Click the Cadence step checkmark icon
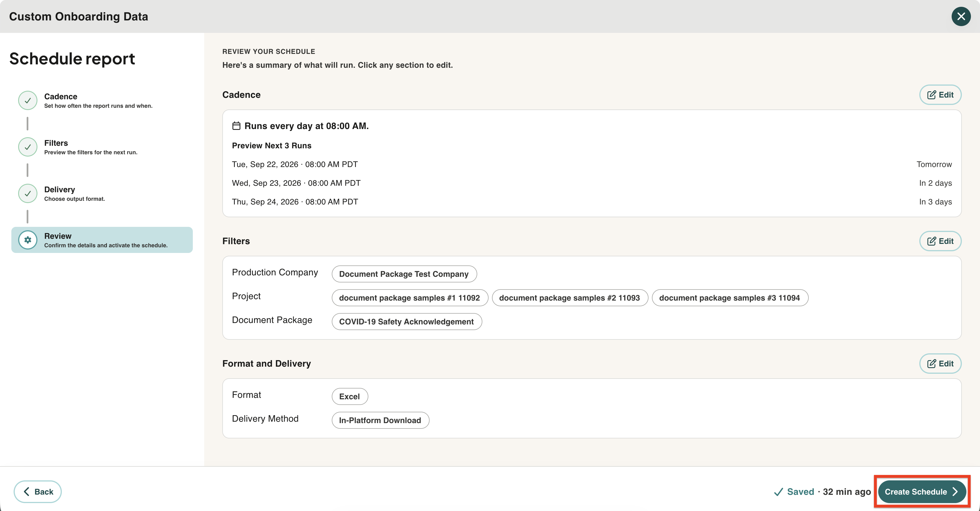The image size is (980, 511). (28, 100)
